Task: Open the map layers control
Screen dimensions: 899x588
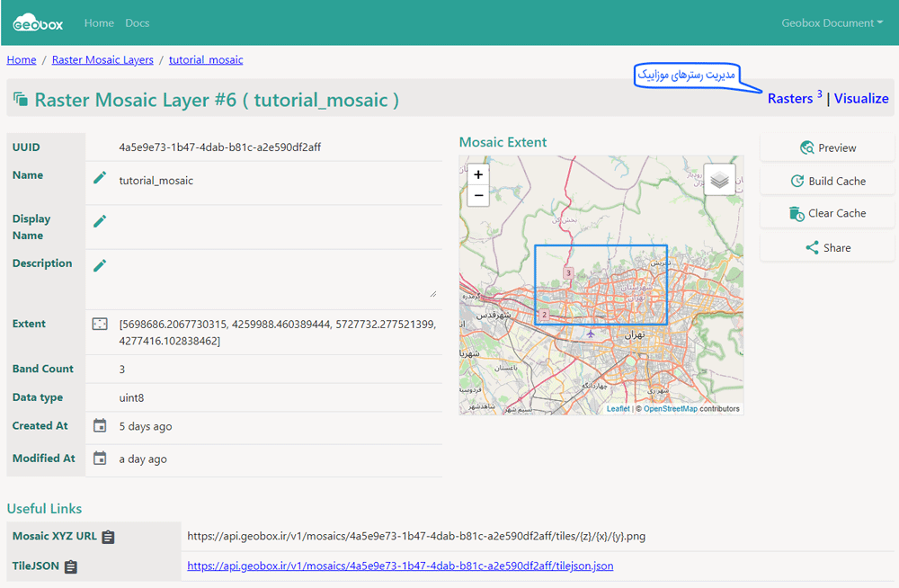Action: coord(719,180)
